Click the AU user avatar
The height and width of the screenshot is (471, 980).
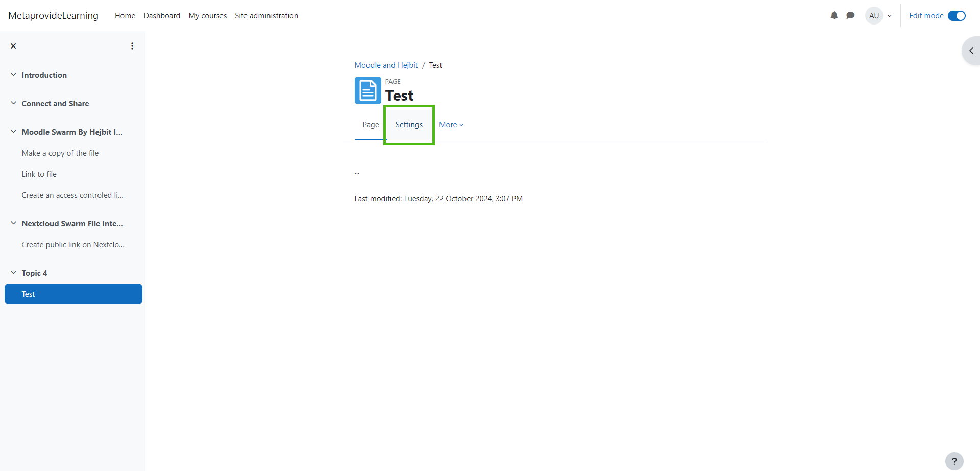coord(874,16)
